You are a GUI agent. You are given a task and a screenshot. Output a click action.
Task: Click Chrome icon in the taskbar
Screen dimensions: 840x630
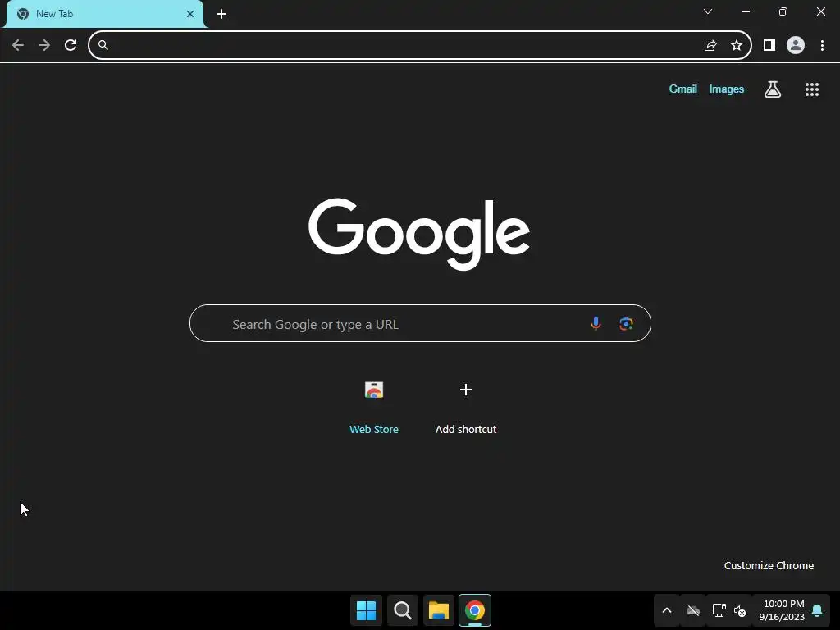(x=475, y=610)
